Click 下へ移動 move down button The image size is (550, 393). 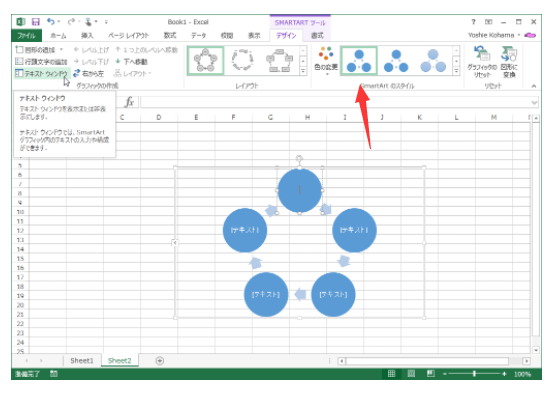coord(131,62)
